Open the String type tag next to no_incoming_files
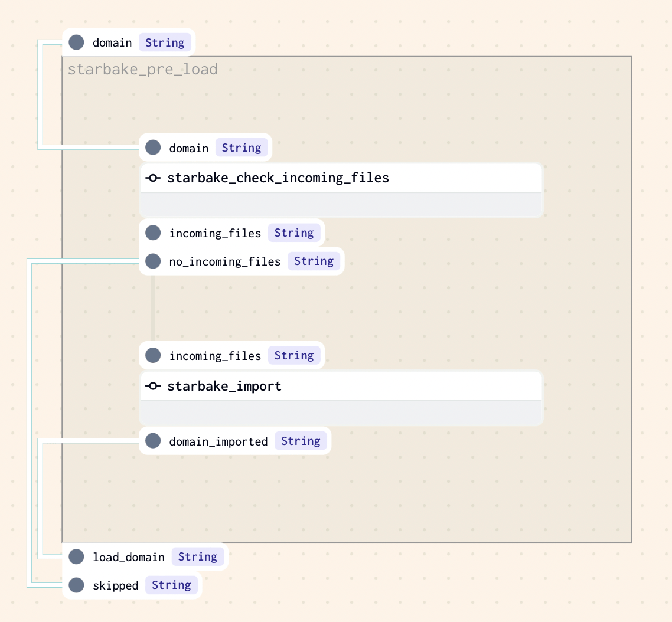Image resolution: width=672 pixels, height=622 pixels. 314,261
